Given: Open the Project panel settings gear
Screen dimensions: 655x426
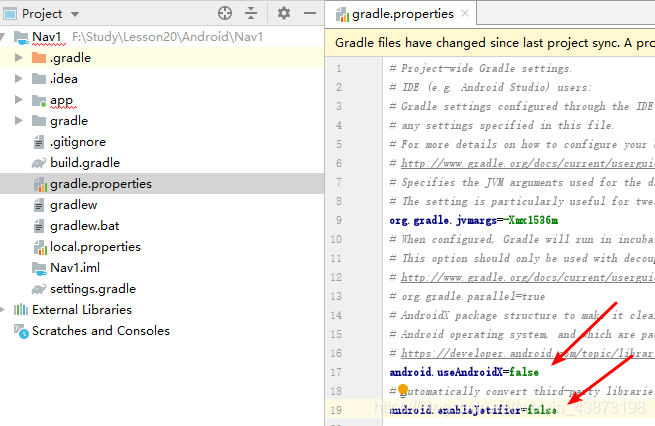Looking at the screenshot, I should pyautogui.click(x=284, y=13).
